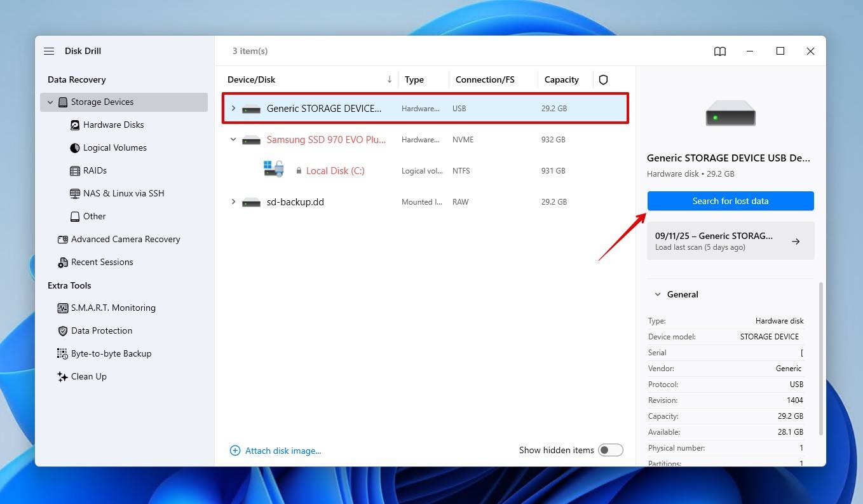Click the Search for lost data button

coord(730,200)
